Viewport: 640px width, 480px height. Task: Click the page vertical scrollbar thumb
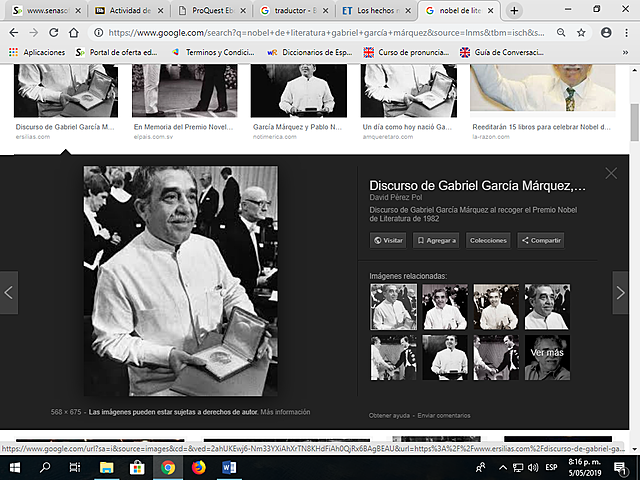pyautogui.click(x=634, y=122)
